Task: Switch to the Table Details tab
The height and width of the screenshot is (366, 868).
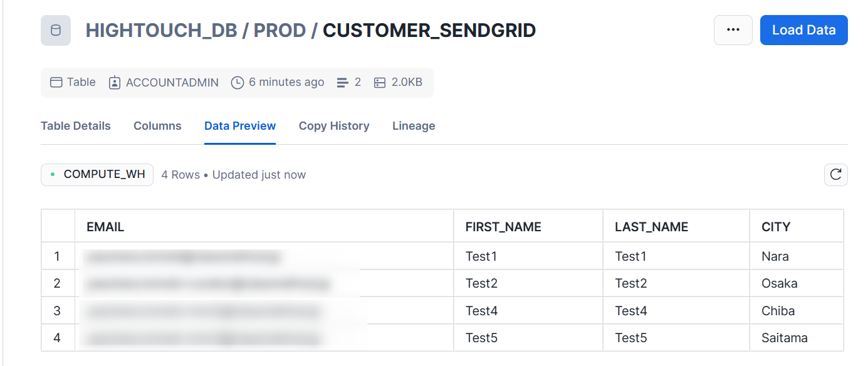Action: click(x=75, y=126)
